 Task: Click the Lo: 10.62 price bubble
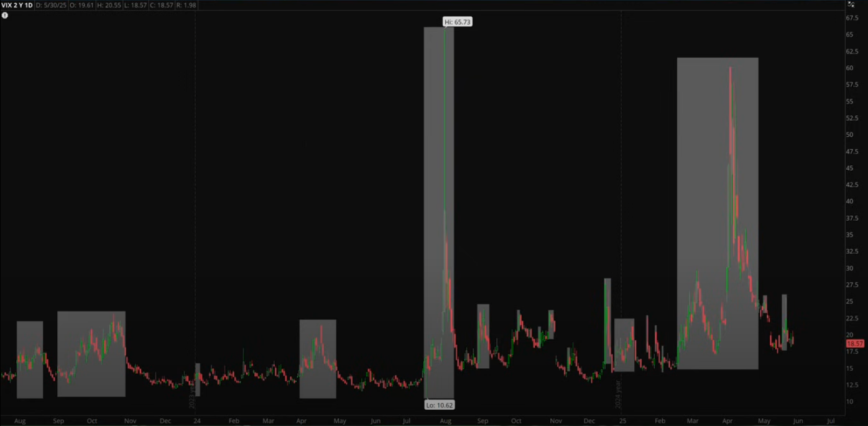(x=439, y=405)
